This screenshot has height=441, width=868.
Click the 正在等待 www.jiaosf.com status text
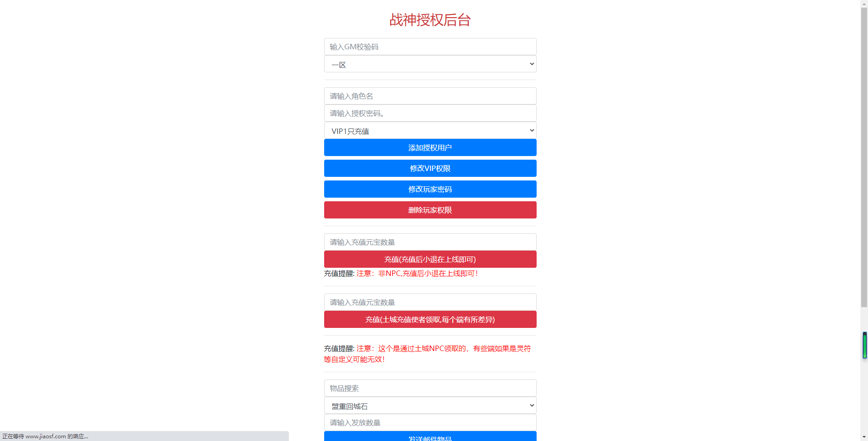[x=45, y=436]
